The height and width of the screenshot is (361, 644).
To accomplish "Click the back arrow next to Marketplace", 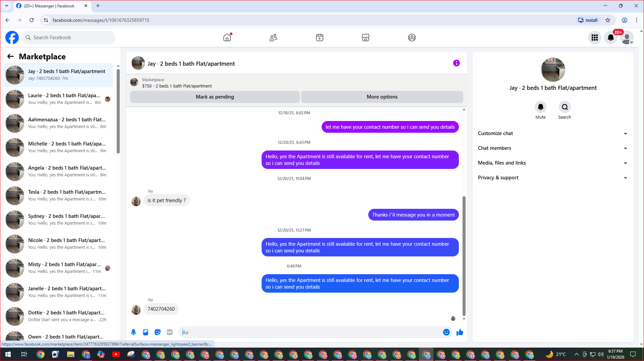I will click(x=10, y=56).
